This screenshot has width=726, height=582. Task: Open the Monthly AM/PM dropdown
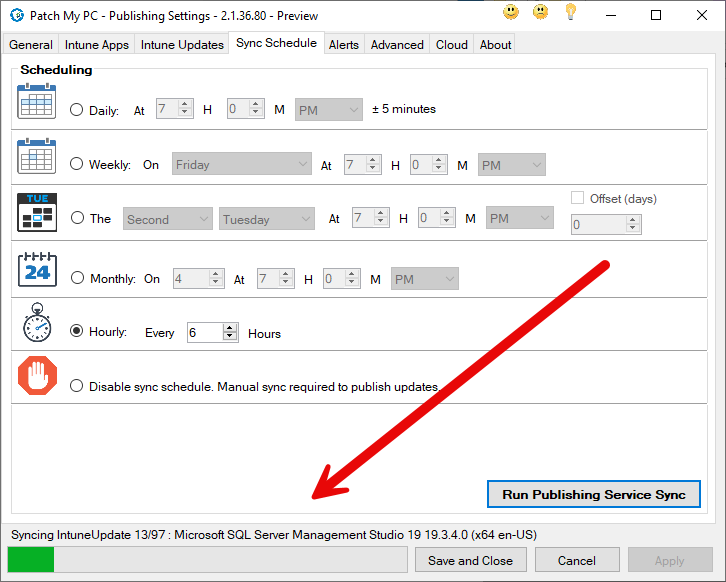click(425, 279)
